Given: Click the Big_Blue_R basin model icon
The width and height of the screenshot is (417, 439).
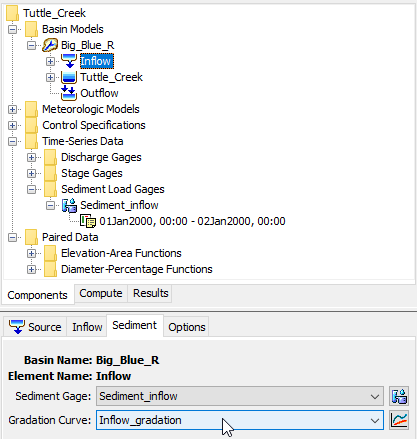Looking at the screenshot, I should [50, 45].
